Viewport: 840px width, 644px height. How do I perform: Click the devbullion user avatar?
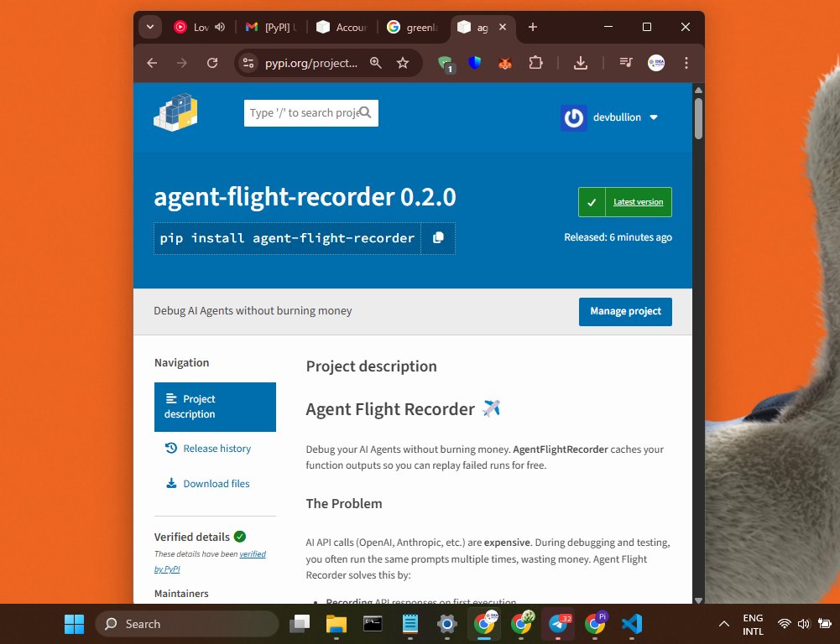point(574,117)
